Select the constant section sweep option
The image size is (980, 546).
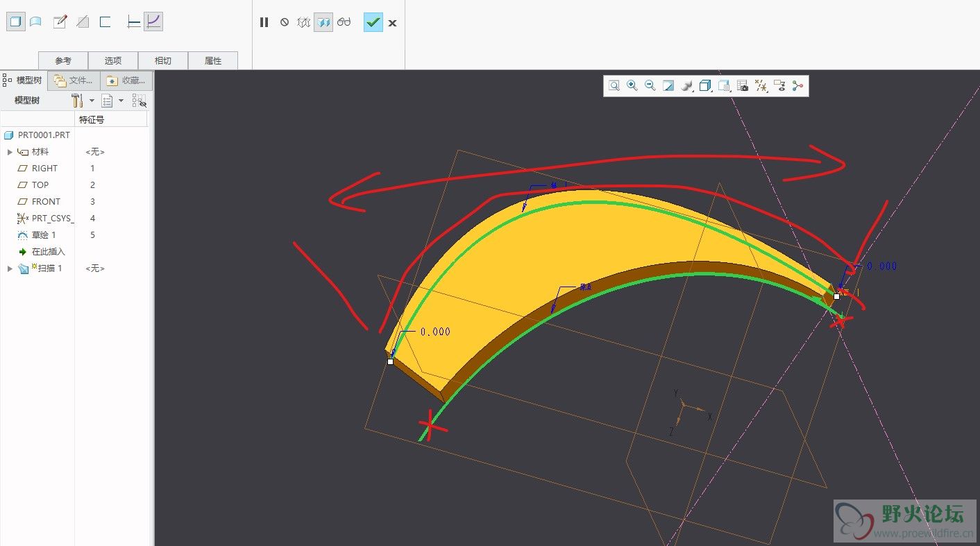pyautogui.click(x=134, y=22)
